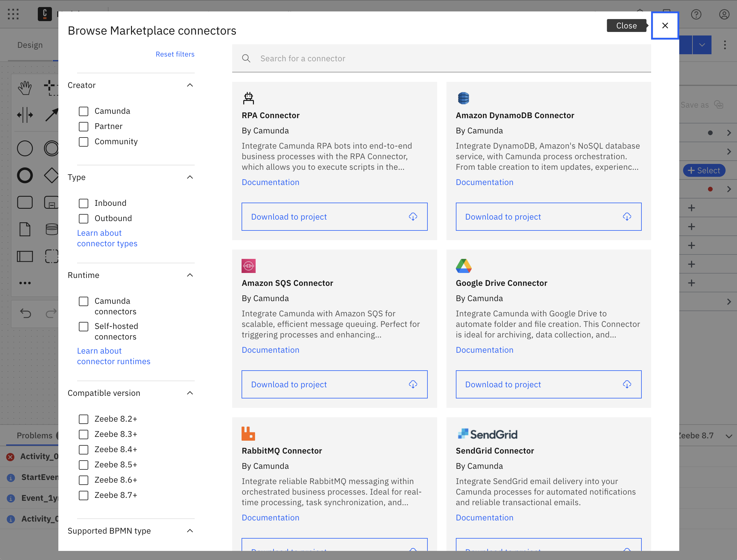
Task: Enable the Outbound type filter
Action: (x=84, y=219)
